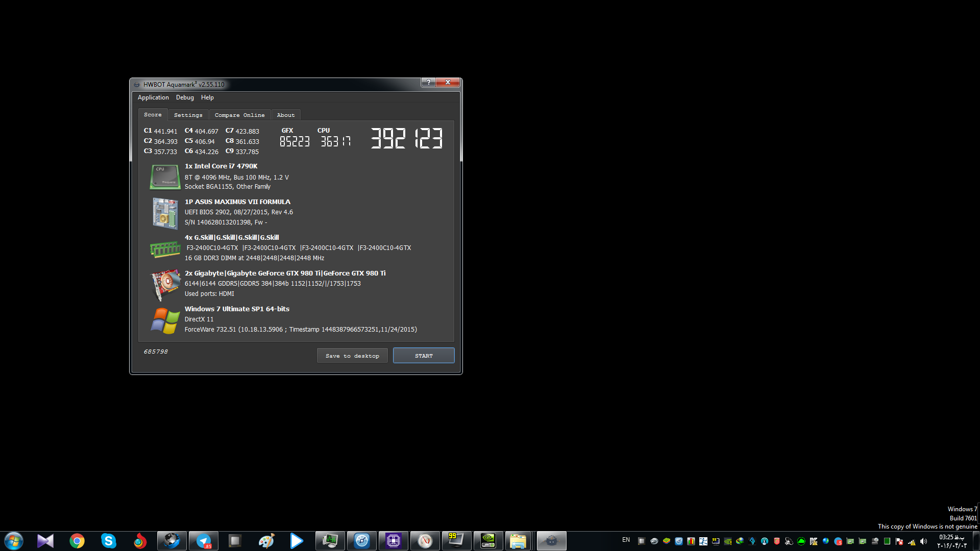Screen dimensions: 980x551
Task: Click the 1P ASUS MAXIMUS VII FORMULA heading
Action: click(x=237, y=202)
